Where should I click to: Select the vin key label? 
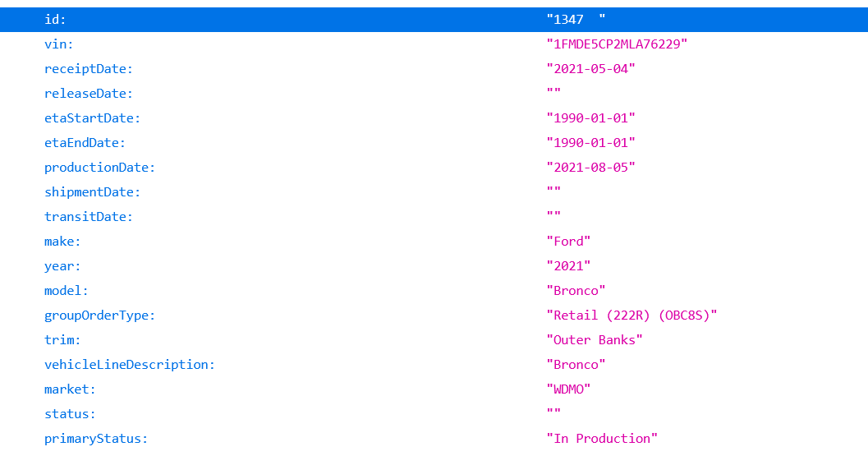[x=58, y=44]
